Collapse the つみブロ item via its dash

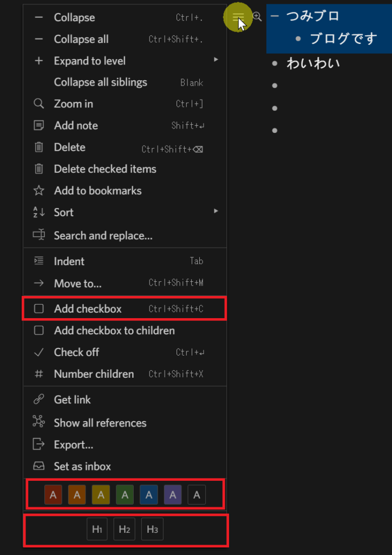pos(275,16)
